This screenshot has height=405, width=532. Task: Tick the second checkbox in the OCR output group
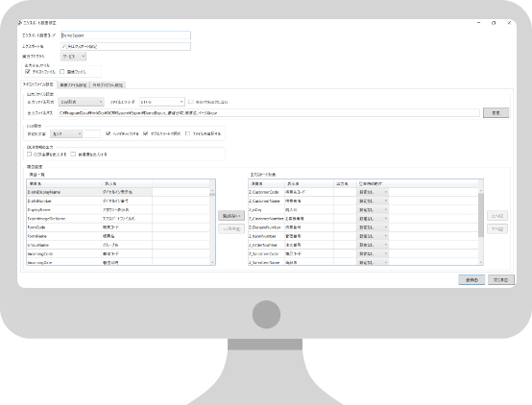pos(73,155)
